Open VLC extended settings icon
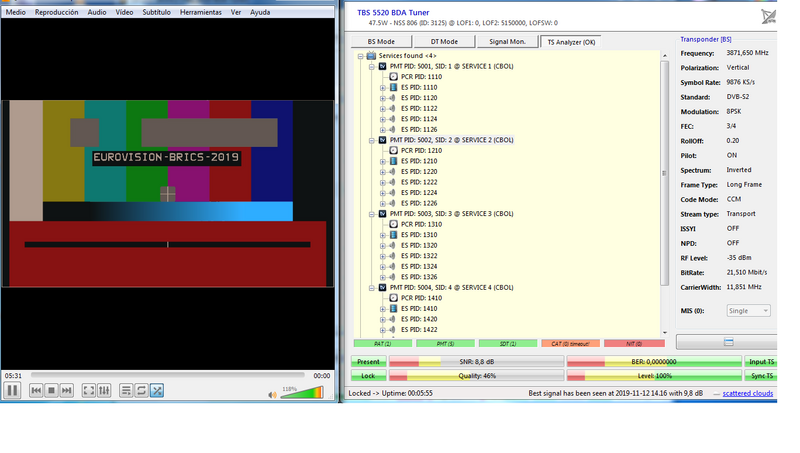This screenshot has width=800, height=453. [x=104, y=391]
